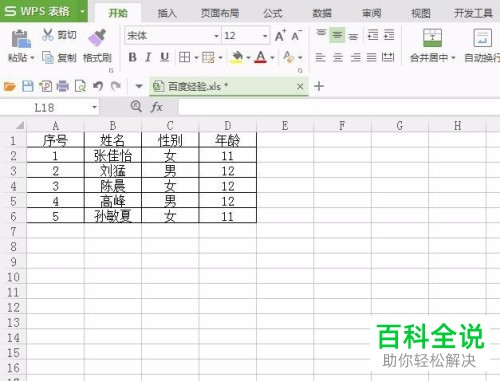Select the Format Painter brush
500x381 pixels.
click(x=97, y=37)
